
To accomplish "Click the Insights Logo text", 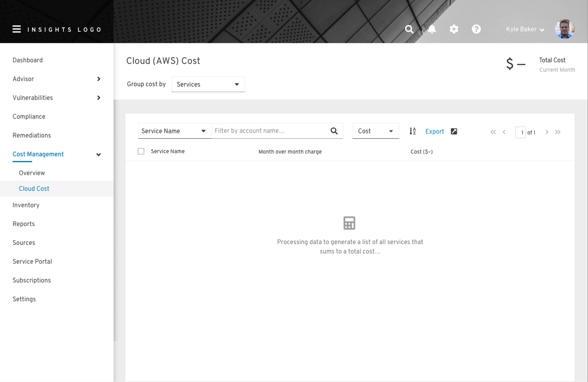I will [64, 30].
